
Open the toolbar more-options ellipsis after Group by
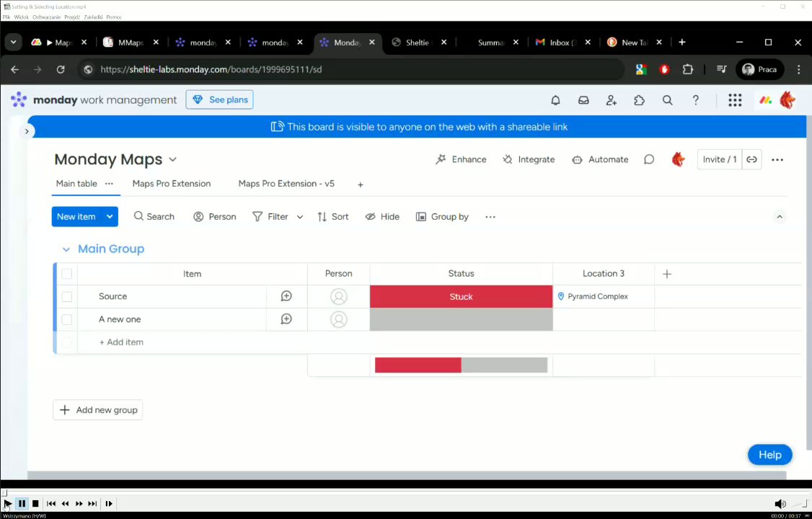[x=490, y=217]
